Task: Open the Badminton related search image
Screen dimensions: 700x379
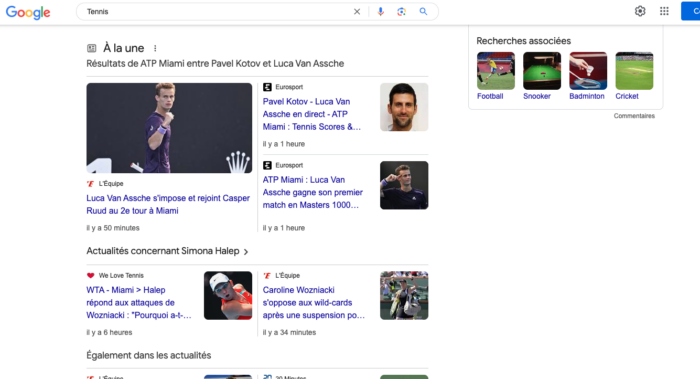Action: coord(588,71)
